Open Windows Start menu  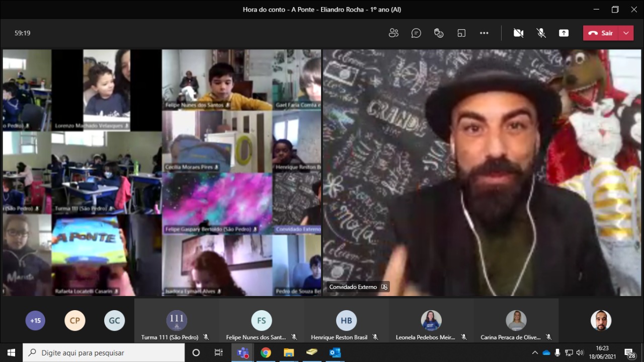click(x=11, y=352)
